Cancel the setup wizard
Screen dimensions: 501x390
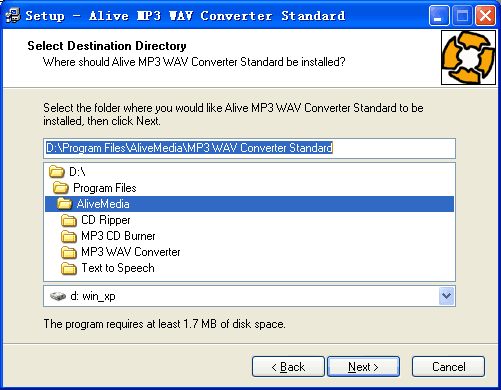click(x=448, y=367)
